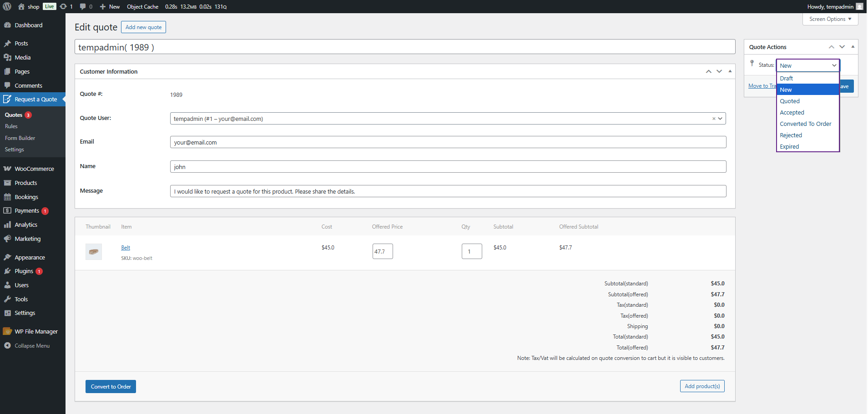Viewport: 868px width, 414px height.
Task: Click the updates icon in admin bar
Action: pyautogui.click(x=63, y=6)
